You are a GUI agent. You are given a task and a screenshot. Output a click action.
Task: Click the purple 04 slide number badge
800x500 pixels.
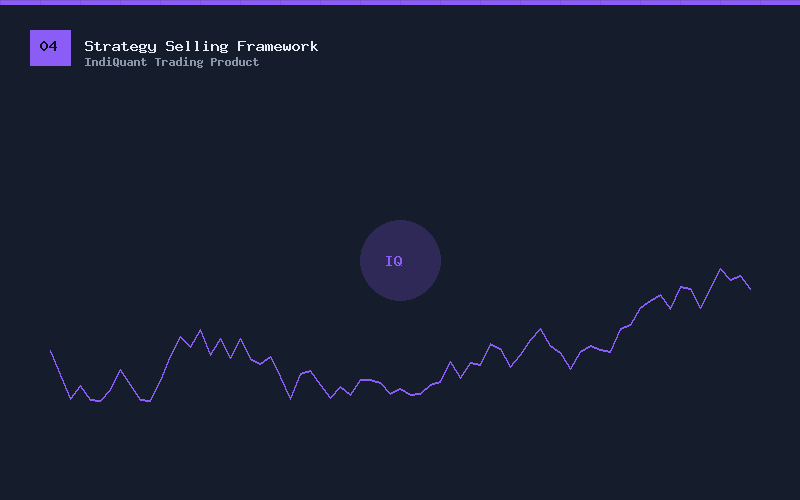(x=50, y=47)
